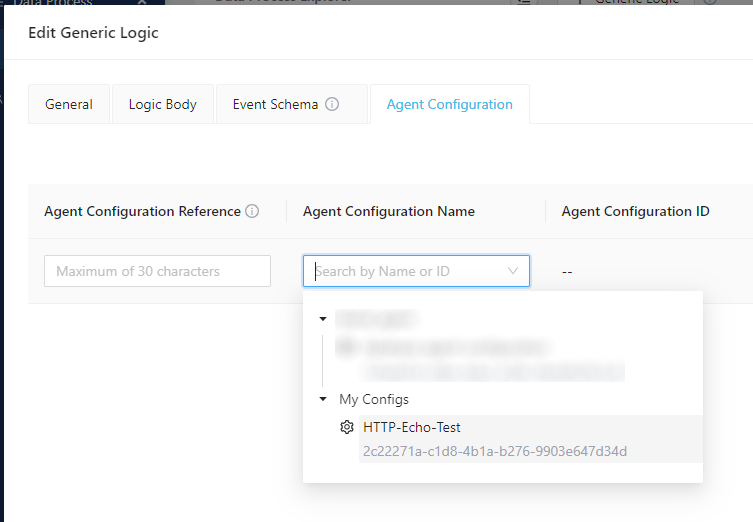Click the My Configs group label
The image size is (753, 522).
pos(373,399)
